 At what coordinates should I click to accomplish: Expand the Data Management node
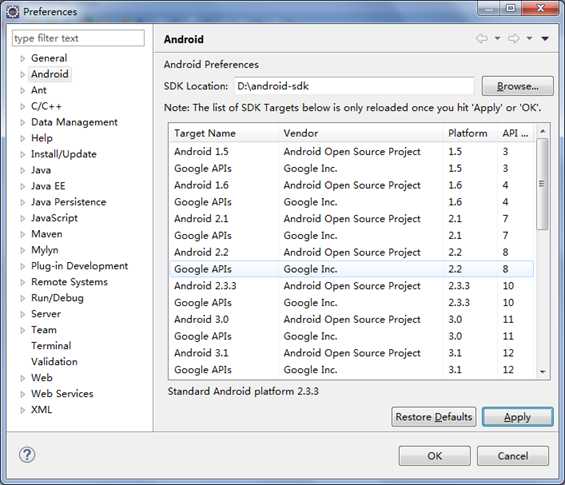23,122
